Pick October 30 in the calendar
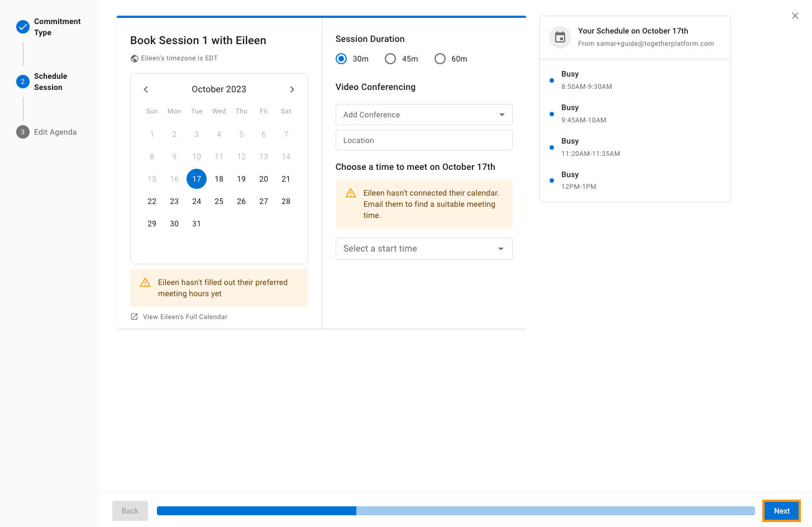Screen dimensions: 812x527 point(174,224)
